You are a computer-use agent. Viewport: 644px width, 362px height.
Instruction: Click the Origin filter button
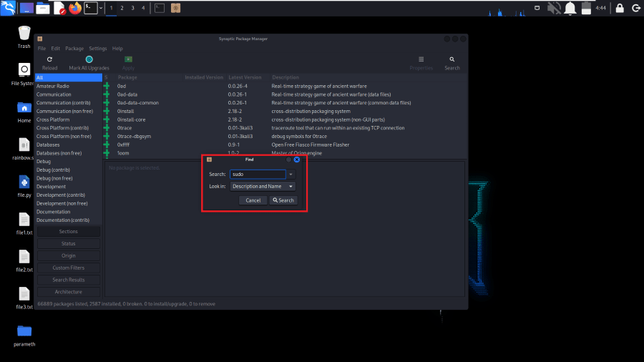(x=69, y=255)
